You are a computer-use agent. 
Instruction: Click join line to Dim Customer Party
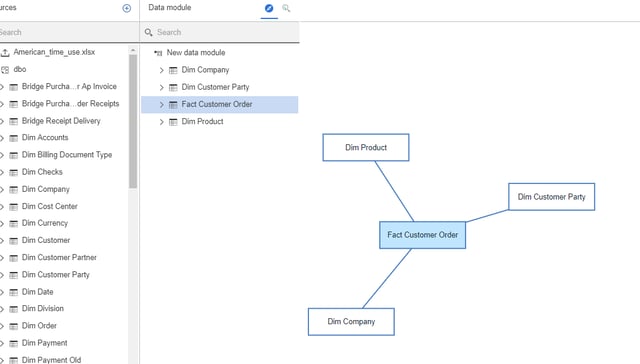click(487, 216)
